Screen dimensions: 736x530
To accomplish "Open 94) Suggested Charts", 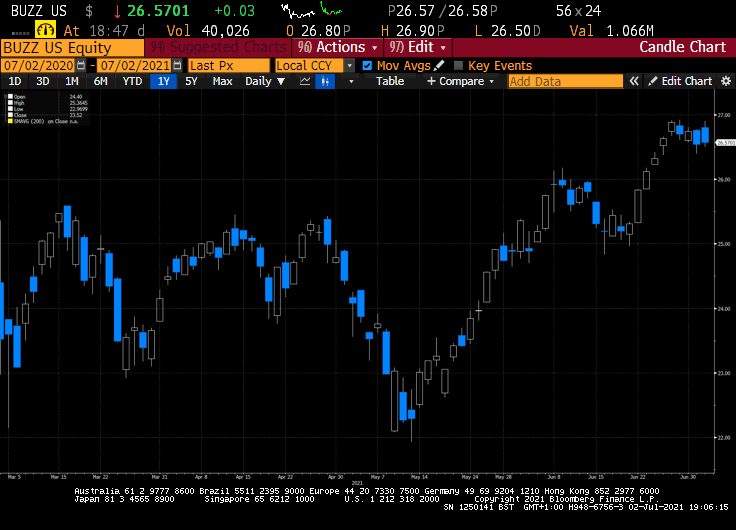I will 218,47.
